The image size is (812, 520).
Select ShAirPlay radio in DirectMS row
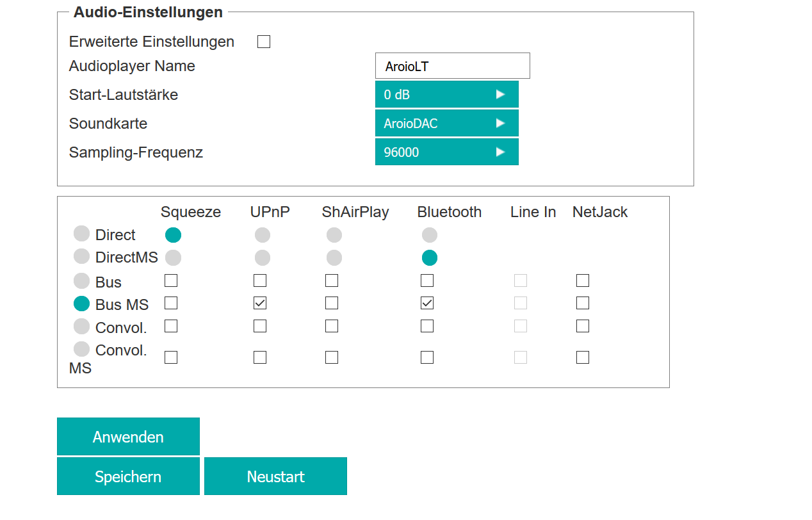coord(334,258)
